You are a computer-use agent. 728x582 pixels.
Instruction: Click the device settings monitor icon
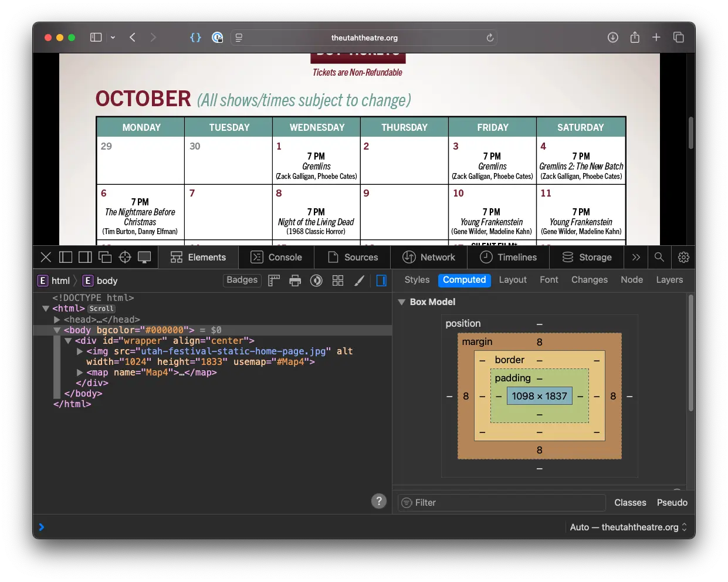(x=144, y=257)
